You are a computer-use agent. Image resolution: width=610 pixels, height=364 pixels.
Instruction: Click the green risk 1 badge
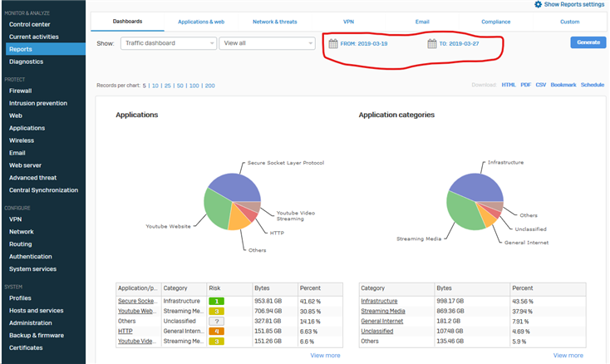[214, 301]
